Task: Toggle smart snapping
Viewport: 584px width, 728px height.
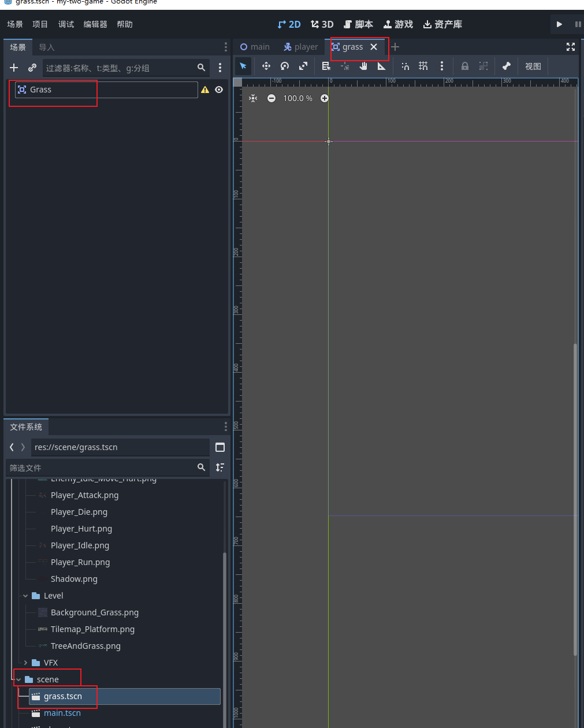Action: point(406,66)
